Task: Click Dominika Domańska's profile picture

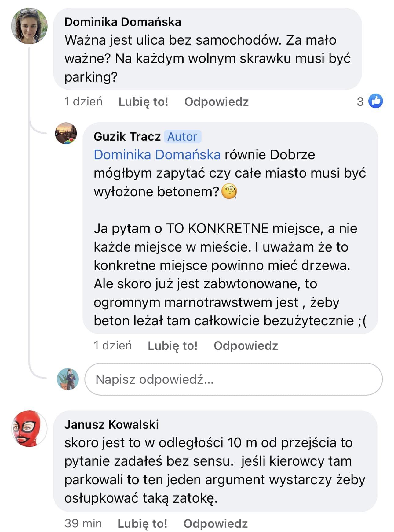Action: click(29, 26)
